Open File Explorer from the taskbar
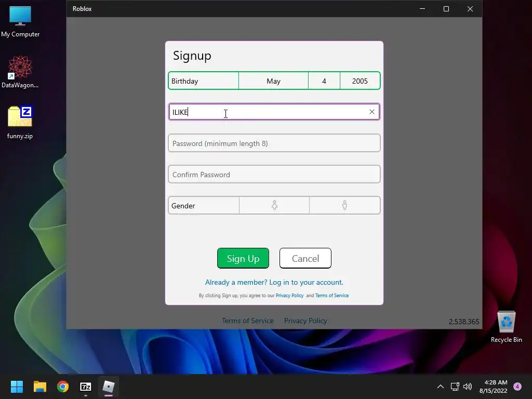 tap(39, 387)
